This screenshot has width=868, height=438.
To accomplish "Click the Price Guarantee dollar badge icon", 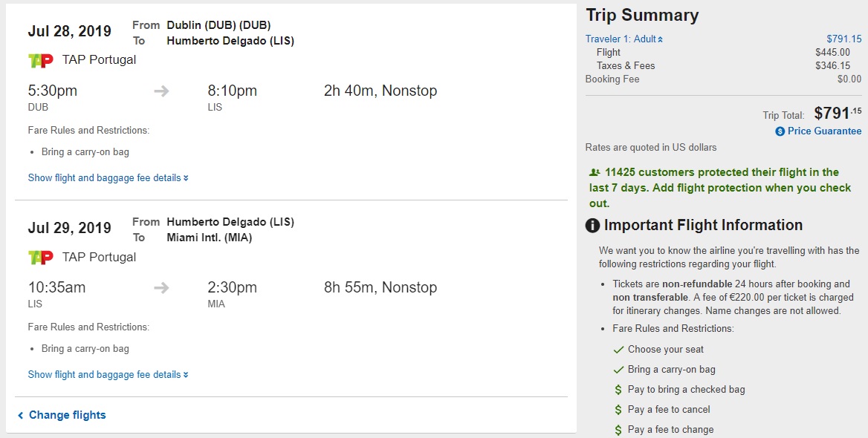I will point(780,131).
